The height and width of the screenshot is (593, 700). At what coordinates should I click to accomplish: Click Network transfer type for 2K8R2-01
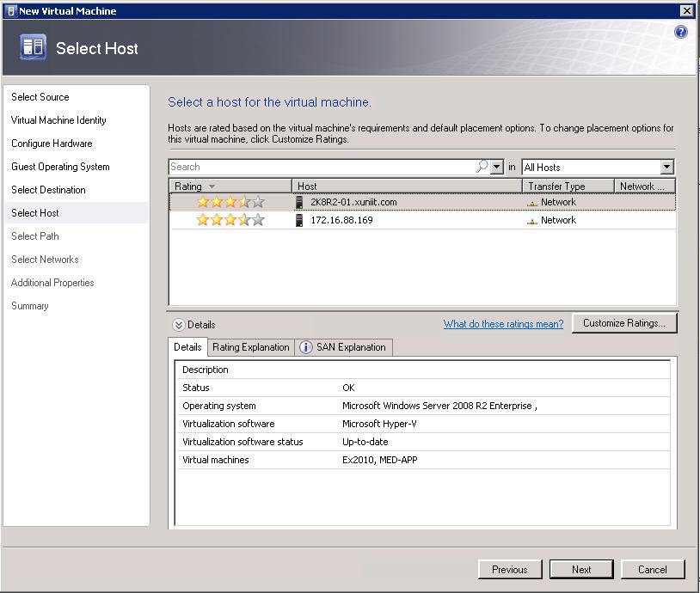coord(558,202)
